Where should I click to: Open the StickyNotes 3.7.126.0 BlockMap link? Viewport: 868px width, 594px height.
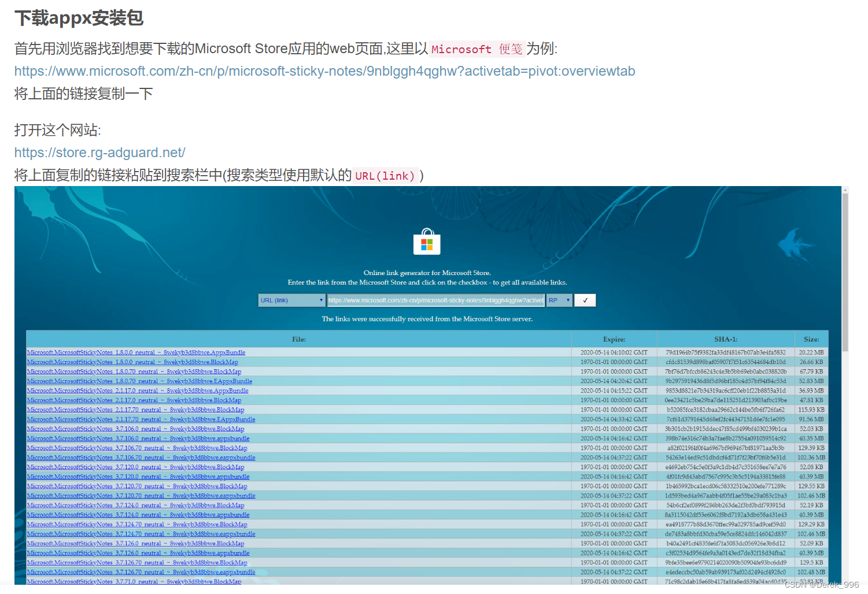(135, 543)
